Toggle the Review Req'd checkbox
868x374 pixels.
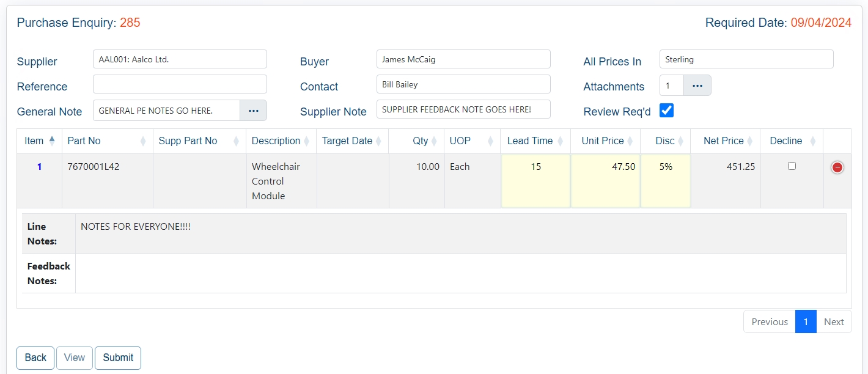666,111
